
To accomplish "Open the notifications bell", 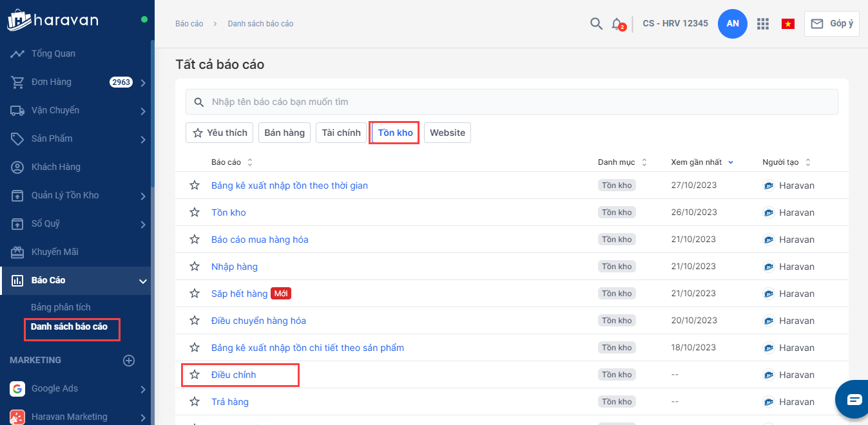I will (617, 24).
